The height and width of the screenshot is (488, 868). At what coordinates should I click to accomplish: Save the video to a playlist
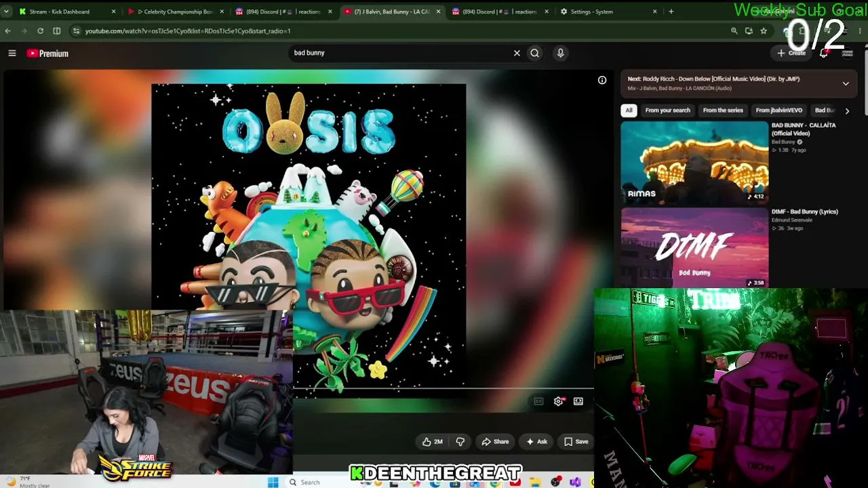[x=576, y=442]
